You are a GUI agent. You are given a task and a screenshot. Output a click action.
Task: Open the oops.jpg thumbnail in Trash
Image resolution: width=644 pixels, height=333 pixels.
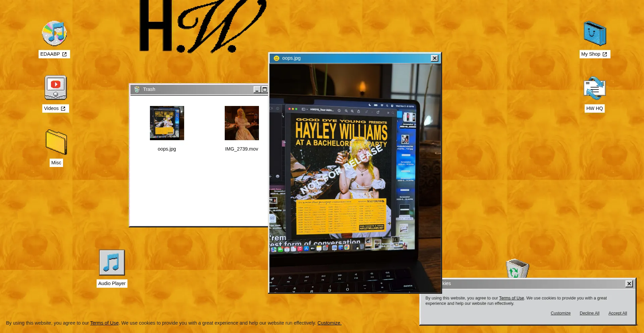click(167, 123)
